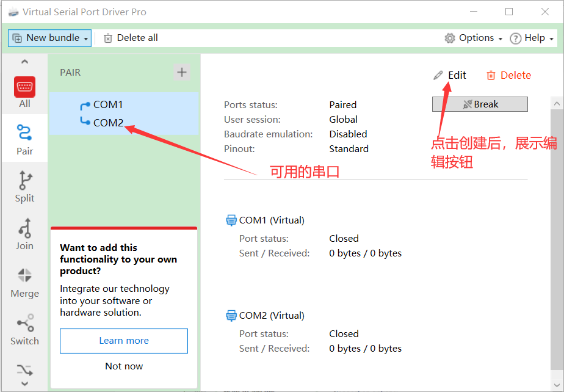Click the PAIR section header

70,72
